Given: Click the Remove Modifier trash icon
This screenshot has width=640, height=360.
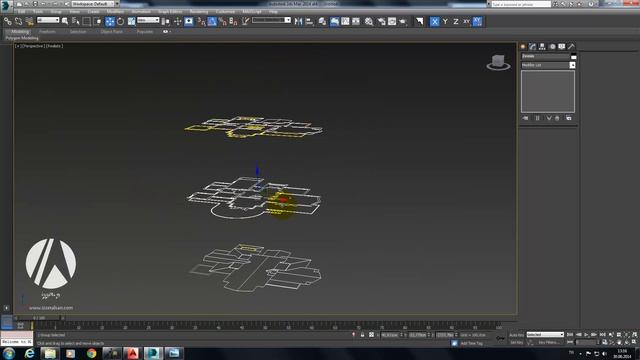Looking at the screenshot, I should pyautogui.click(x=557, y=118).
